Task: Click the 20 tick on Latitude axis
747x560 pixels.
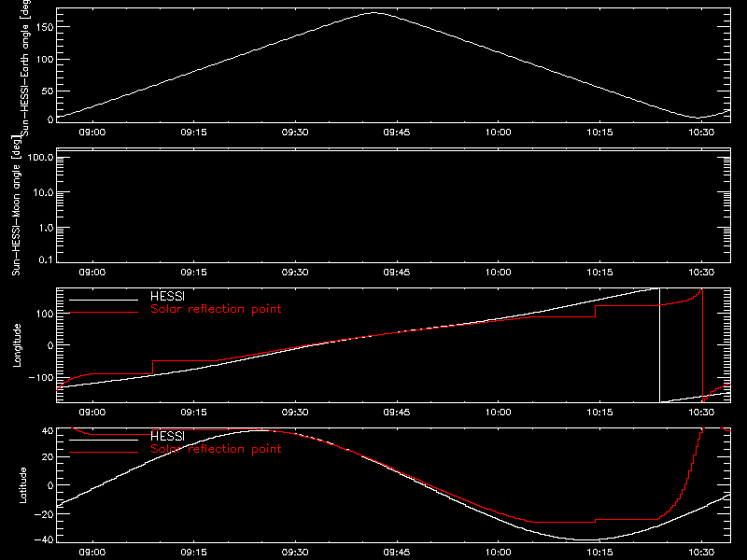Action: (48, 457)
